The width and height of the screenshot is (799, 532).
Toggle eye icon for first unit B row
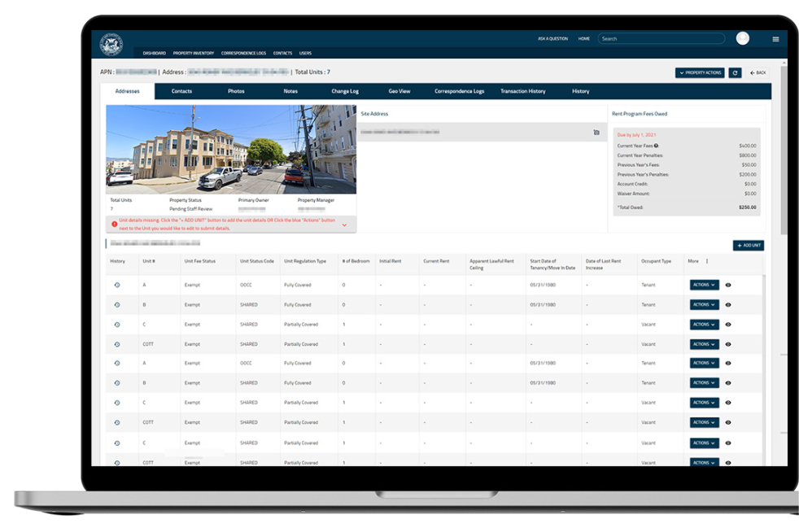(727, 305)
